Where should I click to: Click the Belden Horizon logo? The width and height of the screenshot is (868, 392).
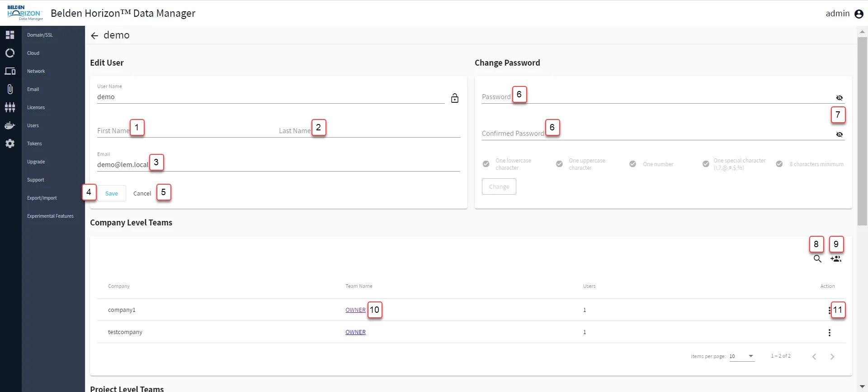(x=25, y=13)
